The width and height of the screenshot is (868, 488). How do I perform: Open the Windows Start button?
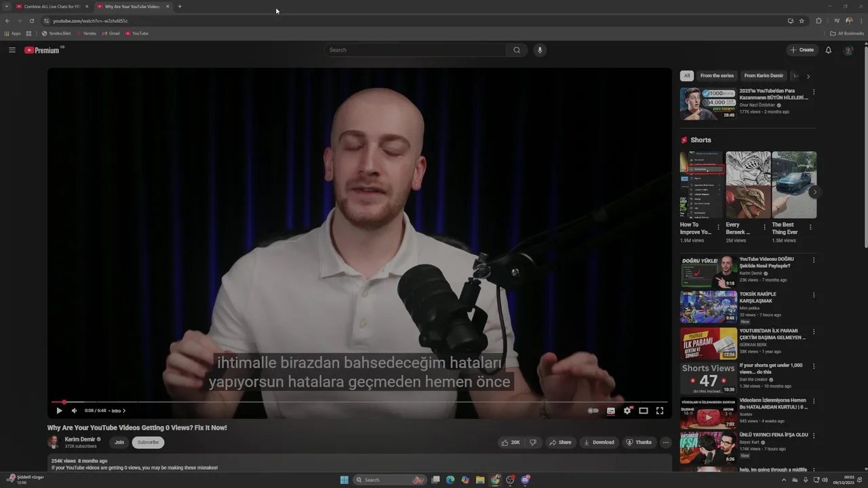point(344,480)
